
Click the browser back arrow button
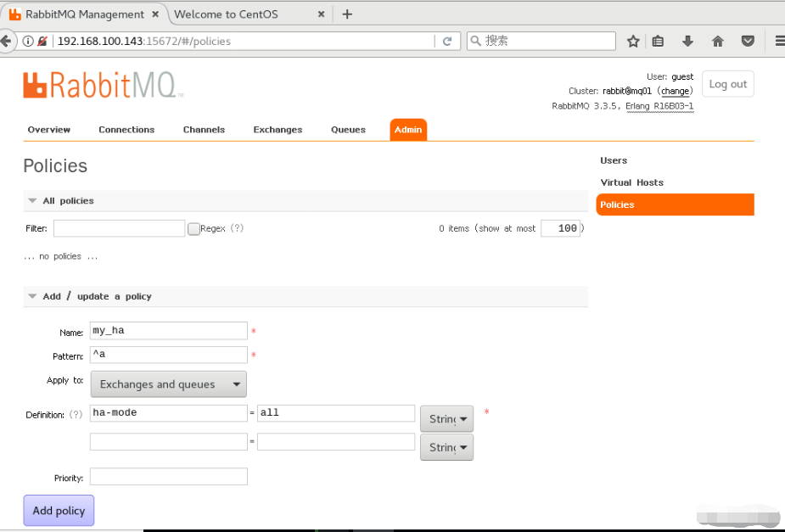tap(6, 41)
